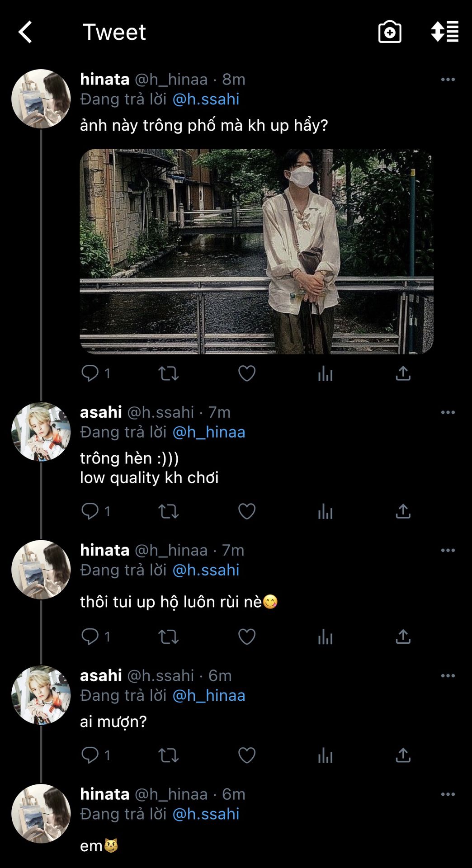The width and height of the screenshot is (472, 868).
Task: Retweet hinata's photo tweet
Action: click(168, 373)
